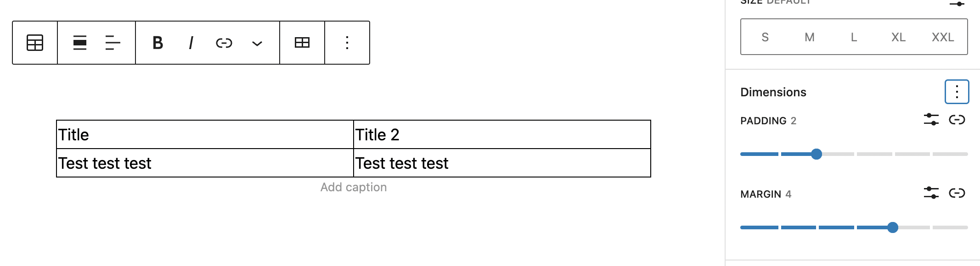Select the XL size preset
The width and height of the screenshot is (980, 266).
pos(898,37)
